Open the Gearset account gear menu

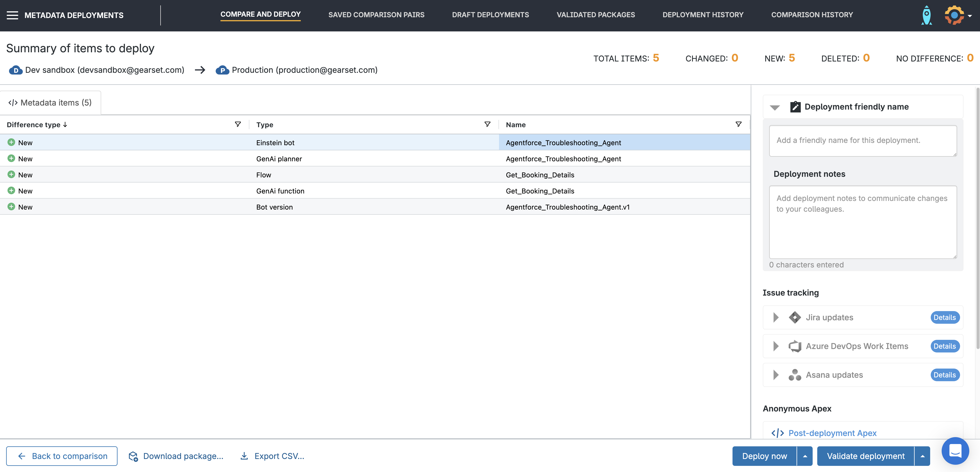click(955, 15)
